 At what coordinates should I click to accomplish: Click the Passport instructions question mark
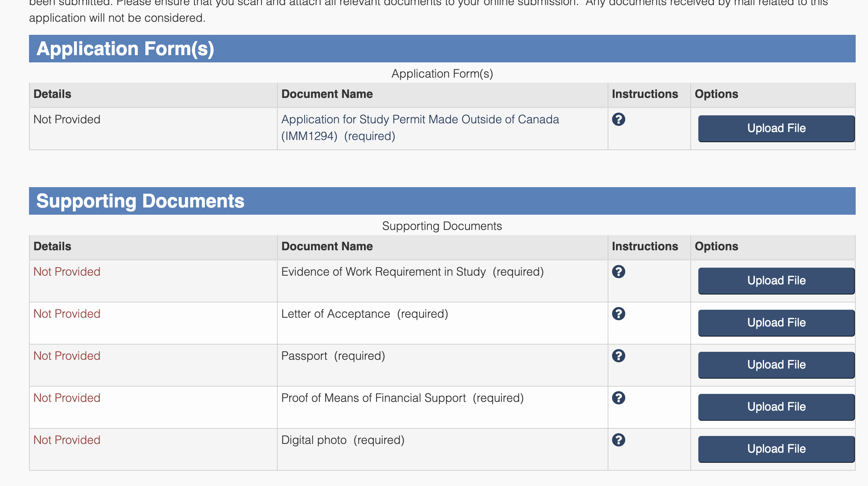(x=619, y=356)
